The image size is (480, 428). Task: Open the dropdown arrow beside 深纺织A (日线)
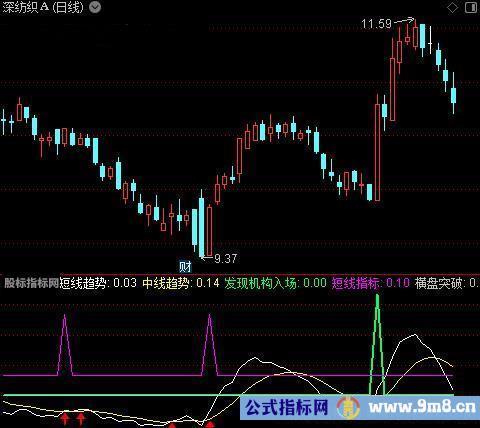coord(95,7)
